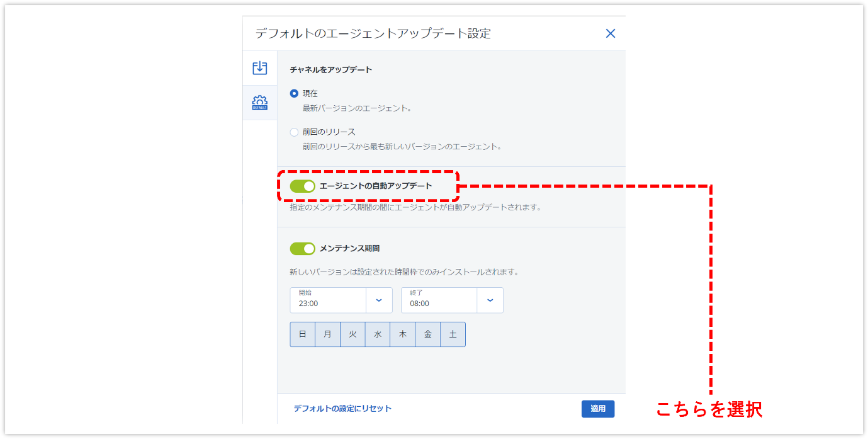
Task: Toggle Friday 金 day button
Action: click(x=428, y=334)
